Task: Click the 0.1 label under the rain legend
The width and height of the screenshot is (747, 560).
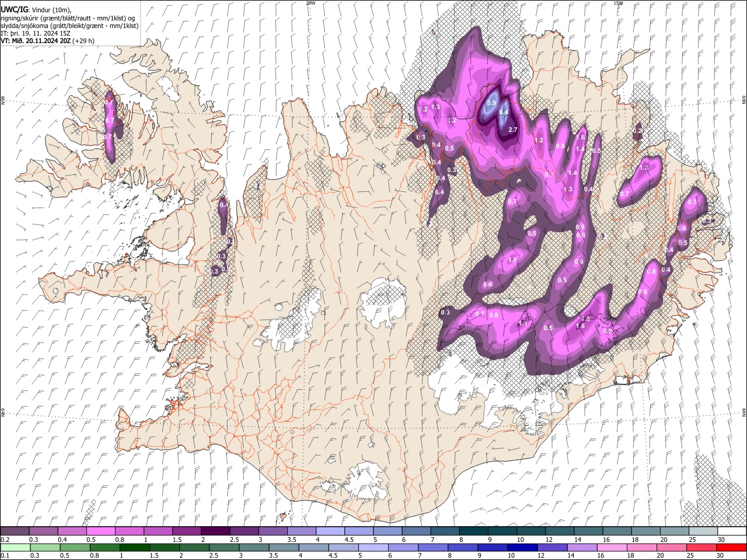Action: (x=4, y=555)
